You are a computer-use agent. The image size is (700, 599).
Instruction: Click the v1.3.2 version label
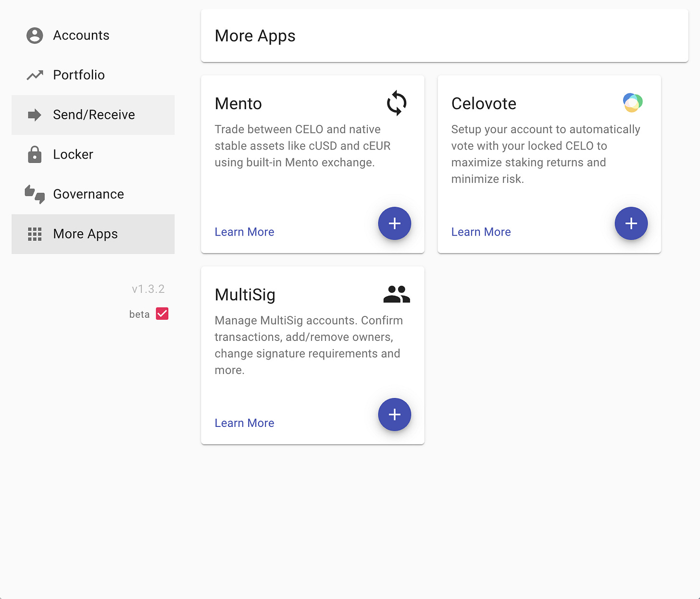click(x=148, y=289)
